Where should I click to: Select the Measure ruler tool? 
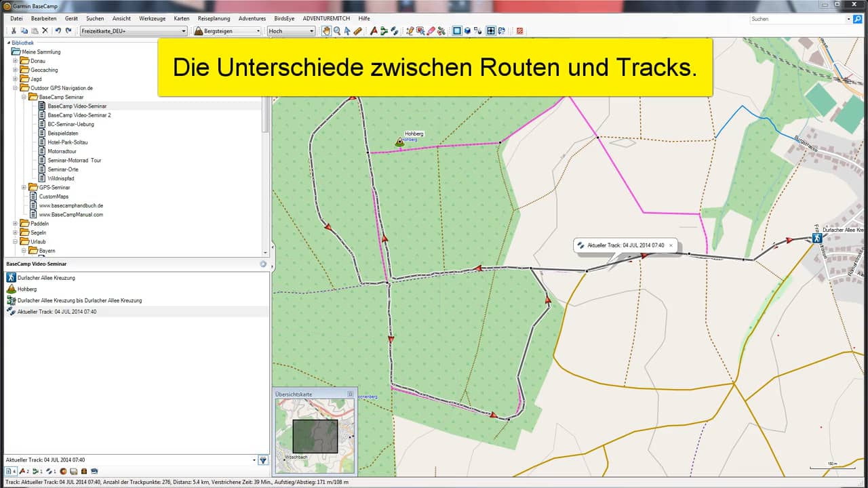357,30
